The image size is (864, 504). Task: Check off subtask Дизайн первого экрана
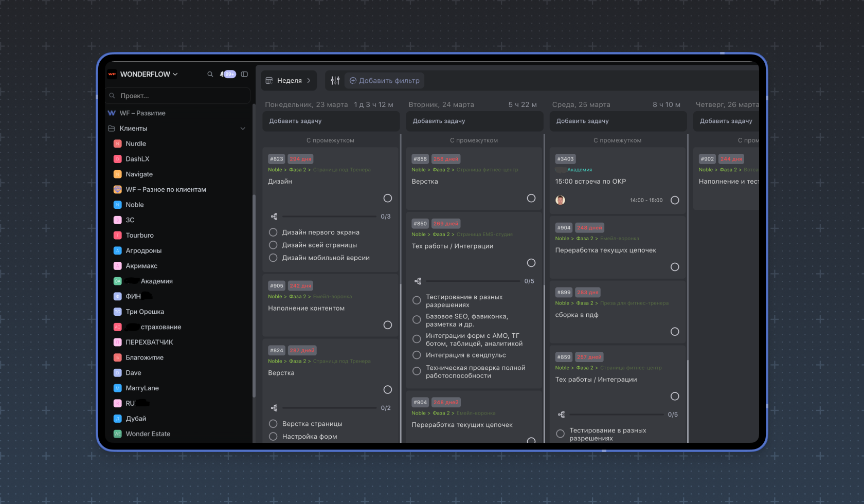pos(273,232)
